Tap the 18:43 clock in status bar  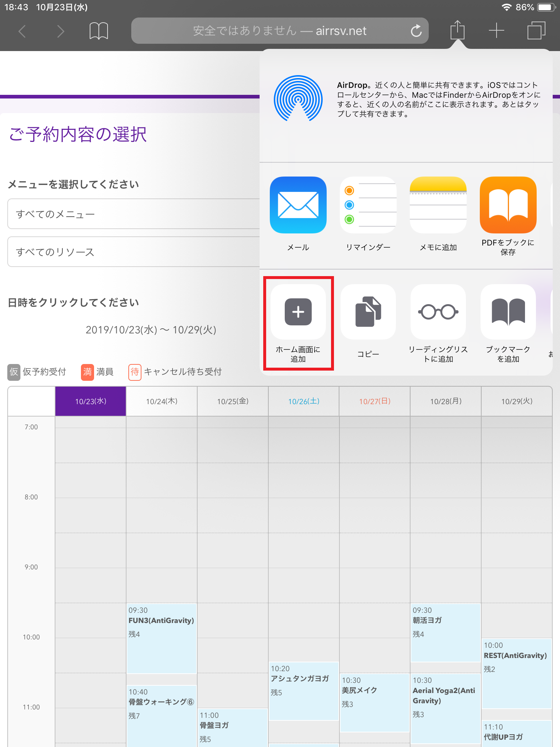pos(16,7)
